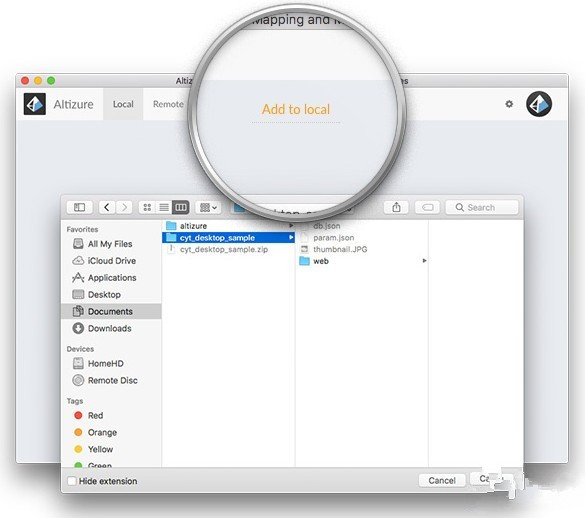Expand the web folder arrow
Screen dimensions: 585x518
pos(424,260)
